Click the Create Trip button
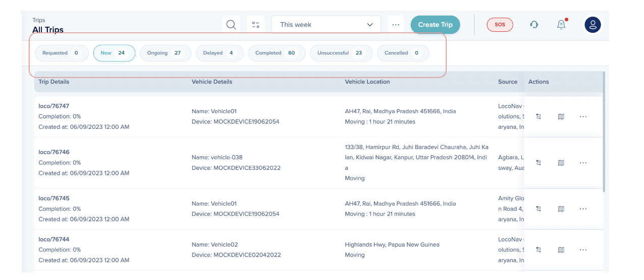The image size is (644, 280). [435, 25]
